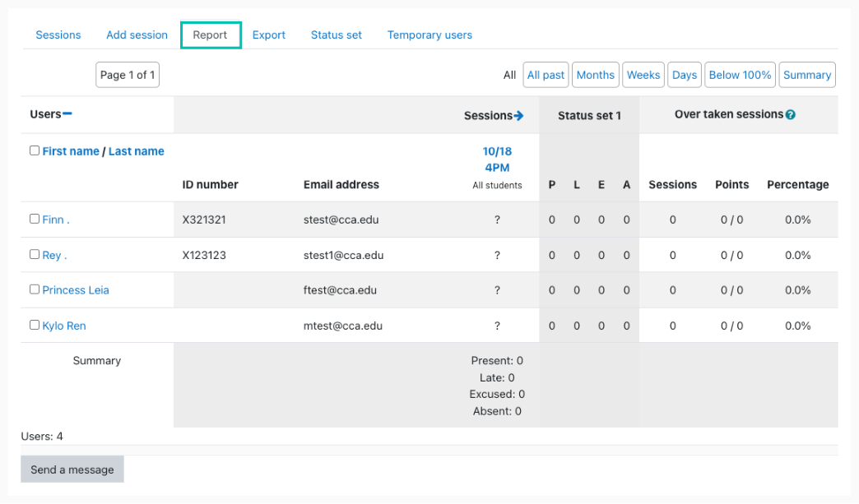
Task: Click the Send a message button
Action: click(72, 469)
